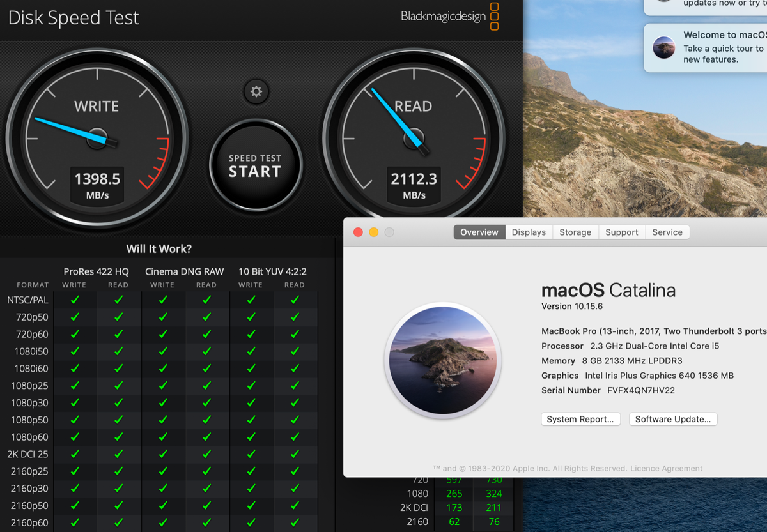This screenshot has width=767, height=532.
Task: Click 1080p25 Cinema DNG RAW read checkmark
Action: 206,386
